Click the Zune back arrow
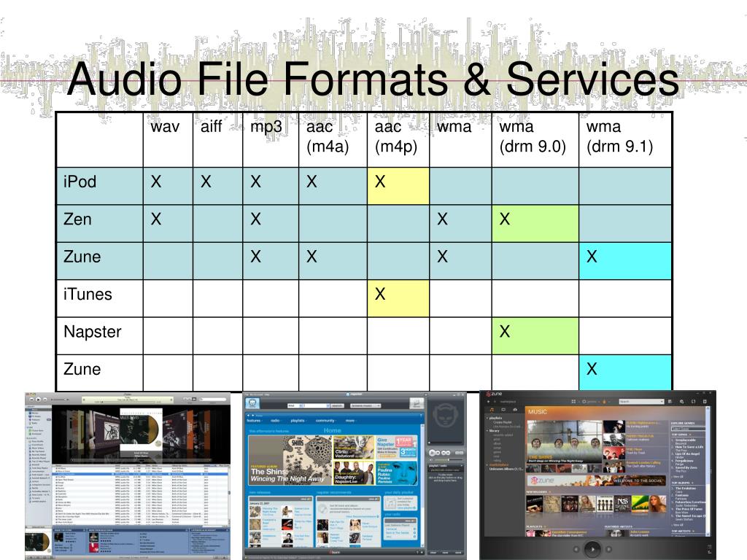 tap(488, 402)
